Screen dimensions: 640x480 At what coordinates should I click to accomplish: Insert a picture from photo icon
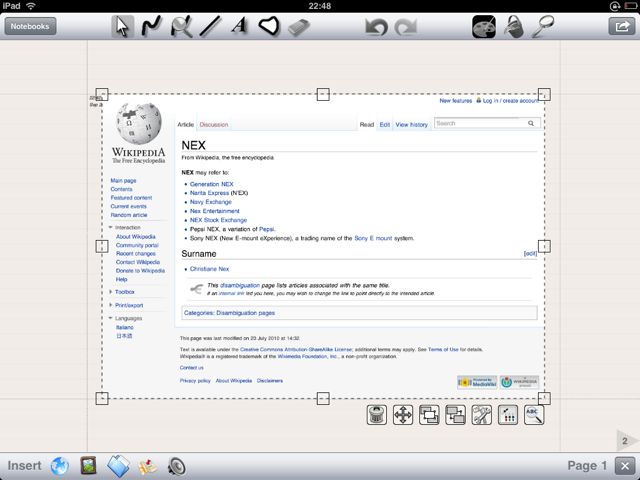[89, 465]
